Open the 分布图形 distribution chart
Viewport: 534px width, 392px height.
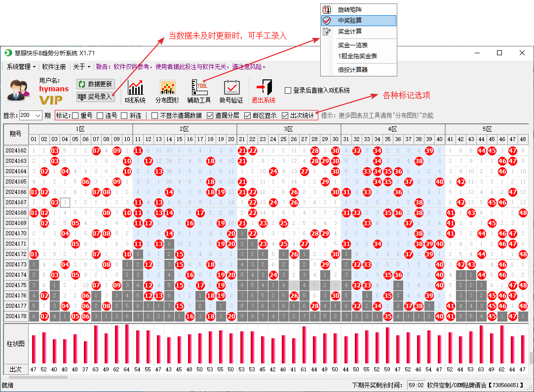167,91
